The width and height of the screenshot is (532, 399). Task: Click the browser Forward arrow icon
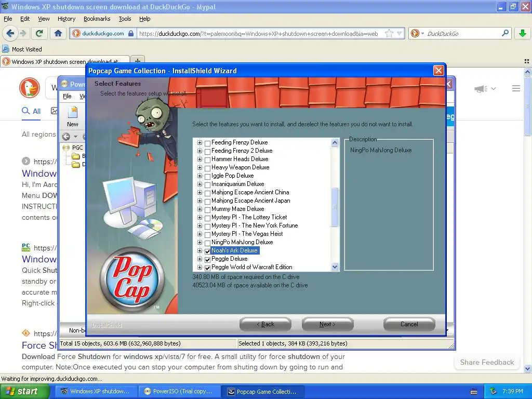coord(23,33)
